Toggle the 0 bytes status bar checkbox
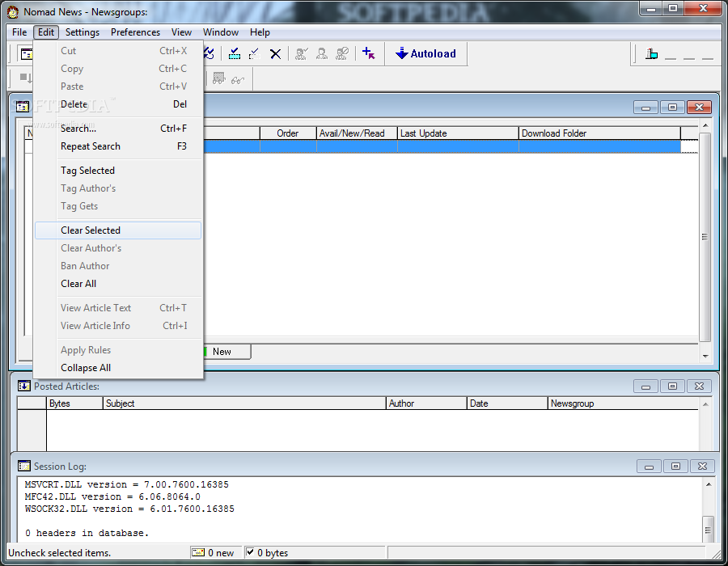 [250, 552]
